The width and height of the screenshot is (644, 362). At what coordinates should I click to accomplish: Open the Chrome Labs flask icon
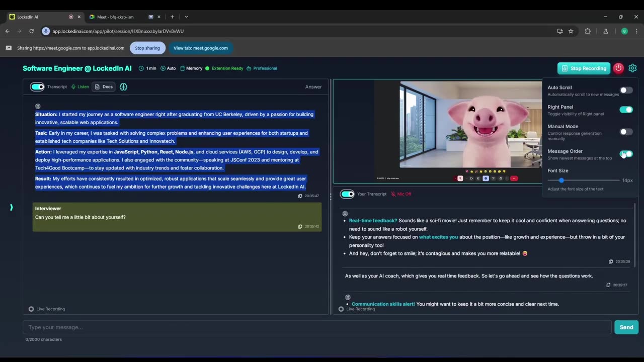[606, 31]
